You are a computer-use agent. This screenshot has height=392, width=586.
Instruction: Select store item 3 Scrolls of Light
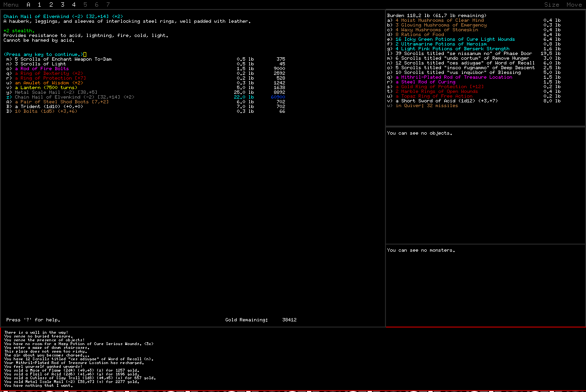(x=146, y=64)
